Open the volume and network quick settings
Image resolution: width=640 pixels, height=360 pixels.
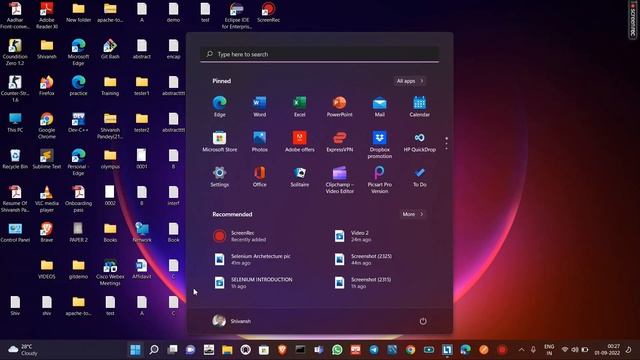pos(575,350)
